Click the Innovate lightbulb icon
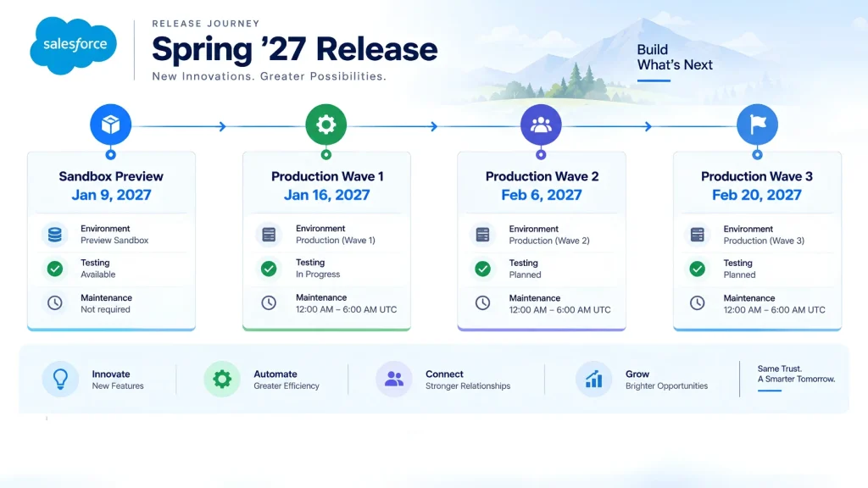 coord(60,379)
